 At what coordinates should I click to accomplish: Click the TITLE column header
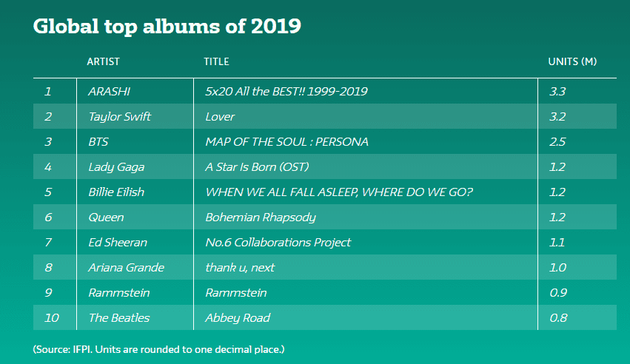[216, 61]
